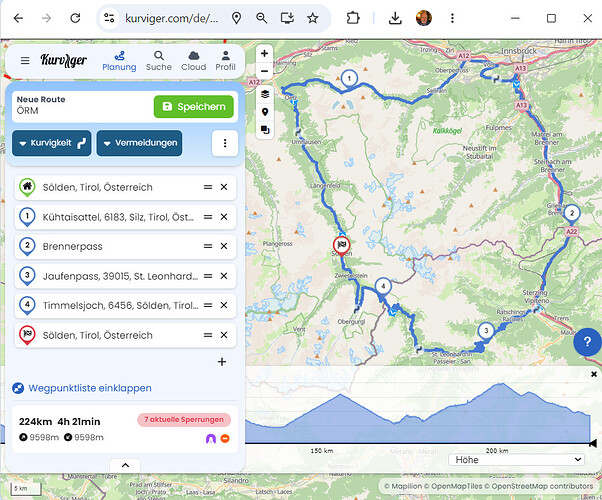Image resolution: width=602 pixels, height=500 pixels.
Task: Switch to the Planung tab
Action: (x=119, y=61)
